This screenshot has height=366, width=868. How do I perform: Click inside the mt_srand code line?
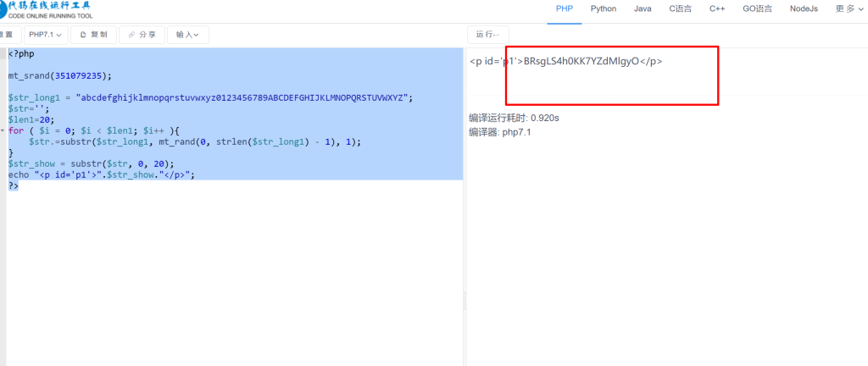pyautogui.click(x=59, y=75)
